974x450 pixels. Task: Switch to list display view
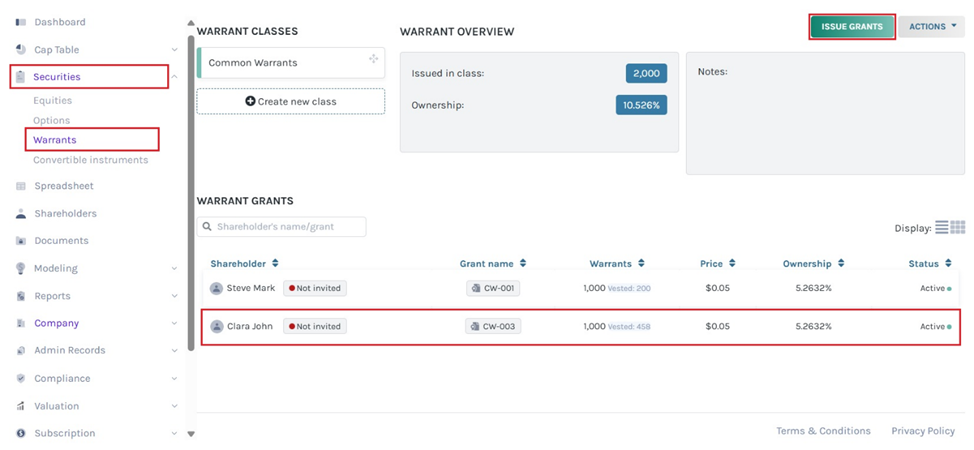tap(941, 228)
